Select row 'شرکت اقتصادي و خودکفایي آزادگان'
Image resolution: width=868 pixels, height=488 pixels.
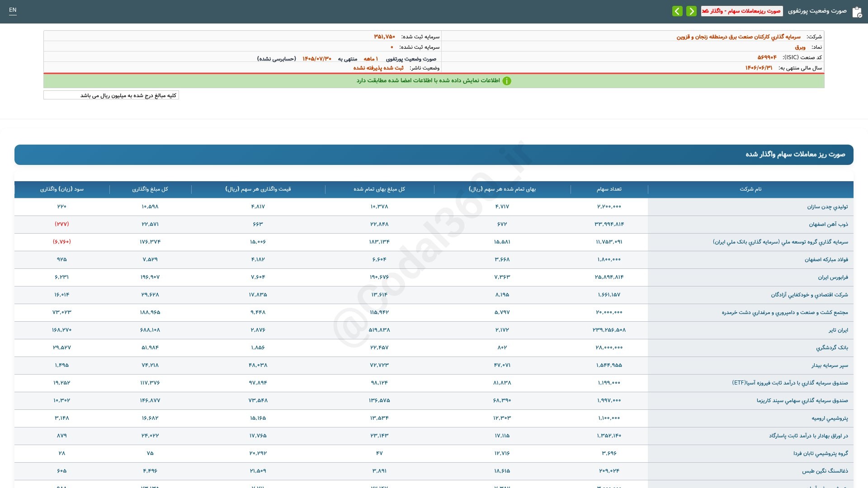click(x=434, y=295)
